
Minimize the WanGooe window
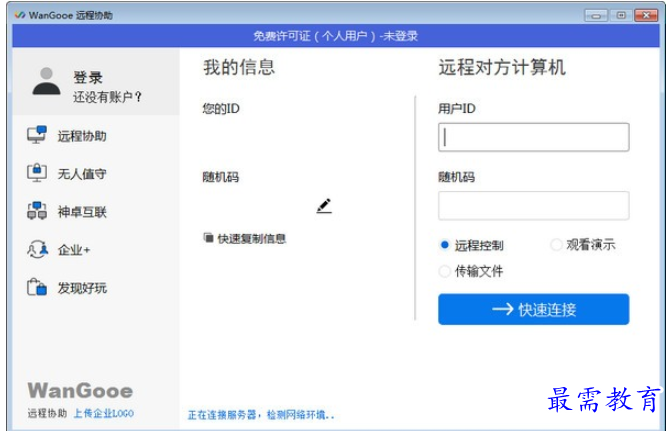[x=596, y=15]
